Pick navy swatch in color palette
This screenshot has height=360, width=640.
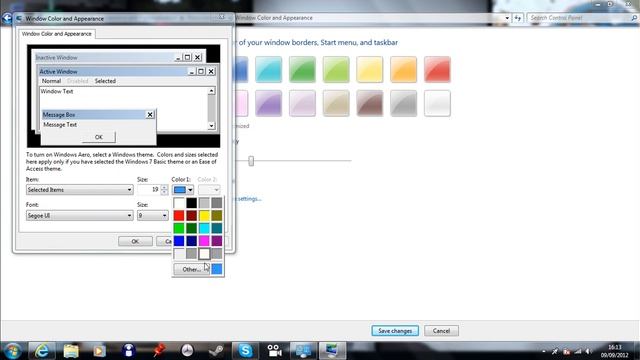[x=191, y=241]
